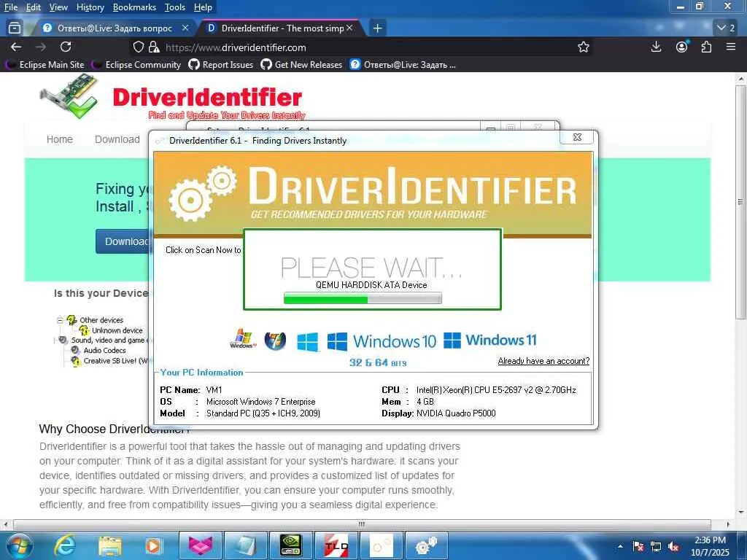Open the tab list dropdown
Viewport: 747px width, 560px height.
[726, 28]
